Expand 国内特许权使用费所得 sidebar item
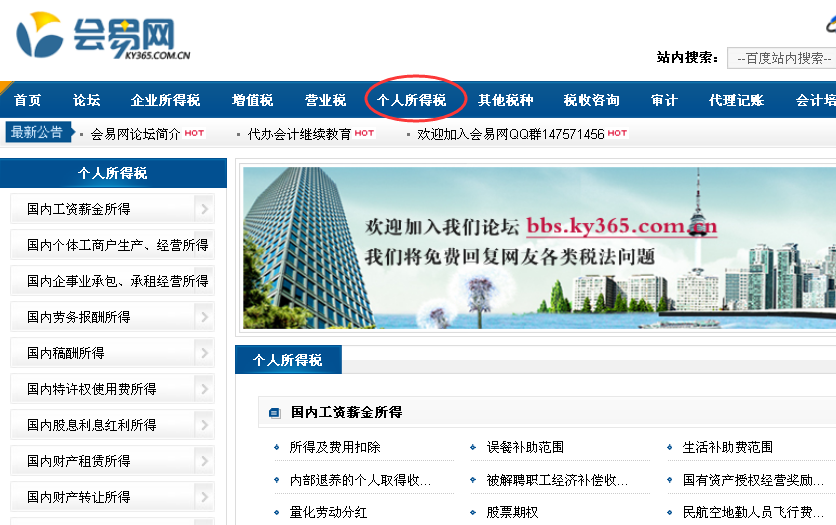The width and height of the screenshot is (836, 525). coord(204,389)
